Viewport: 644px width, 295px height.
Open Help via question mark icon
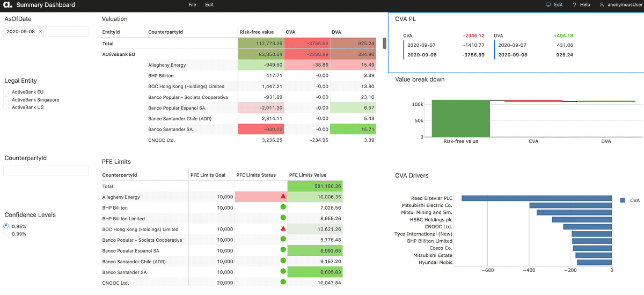[x=575, y=5]
